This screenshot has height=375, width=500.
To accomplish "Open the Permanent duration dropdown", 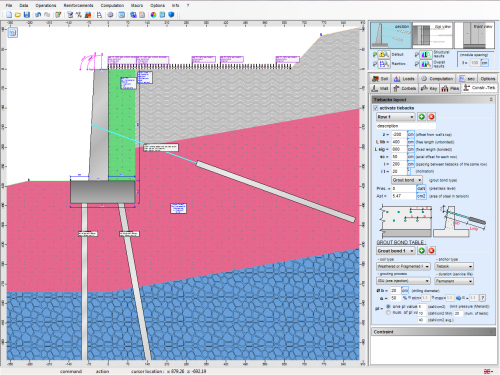I will 454,281.
